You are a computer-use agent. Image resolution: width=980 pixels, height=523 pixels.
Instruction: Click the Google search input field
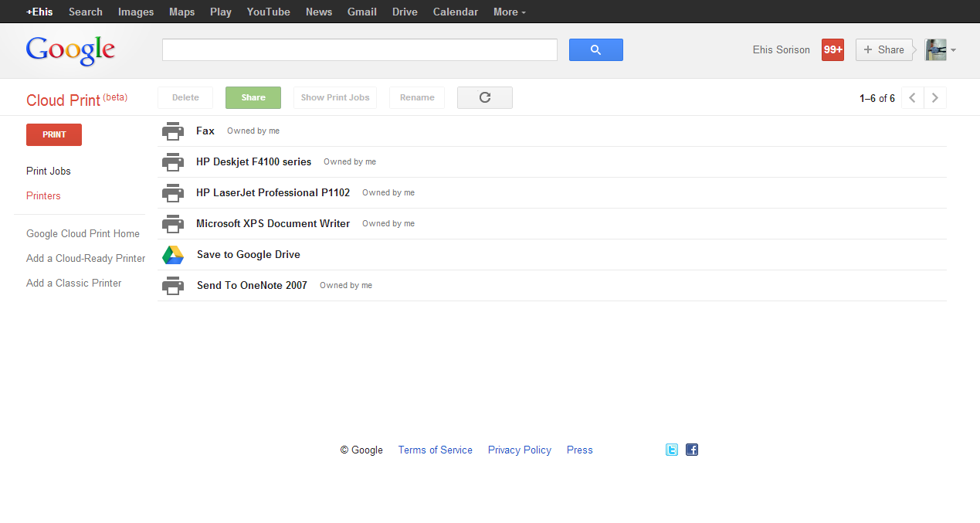(360, 49)
